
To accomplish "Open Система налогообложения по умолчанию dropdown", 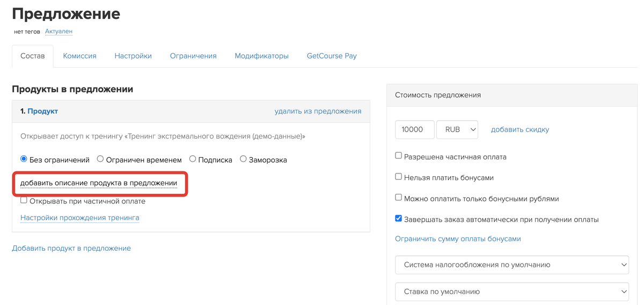I will (512, 265).
